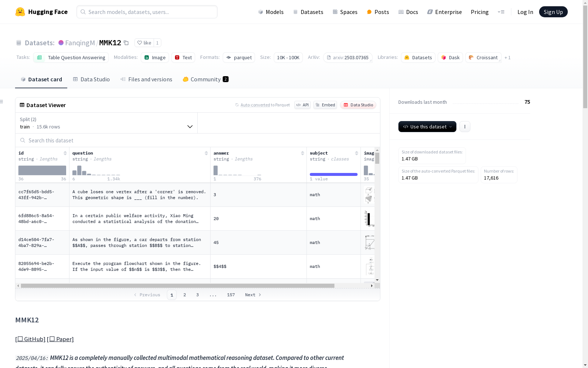This screenshot has height=368, width=588.
Task: Focus the Search this dataset field
Action: (x=198, y=140)
